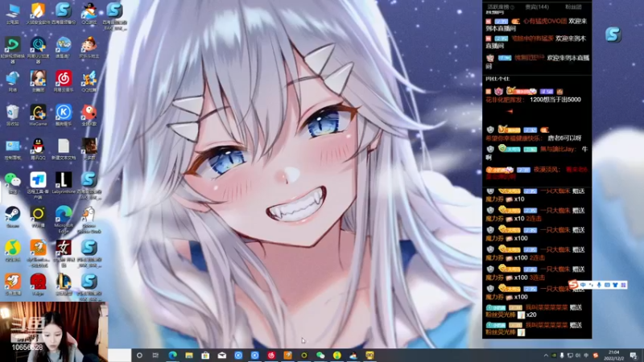The height and width of the screenshot is (362, 644).
Task: Open Task View on the taskbar
Action: click(x=155, y=356)
